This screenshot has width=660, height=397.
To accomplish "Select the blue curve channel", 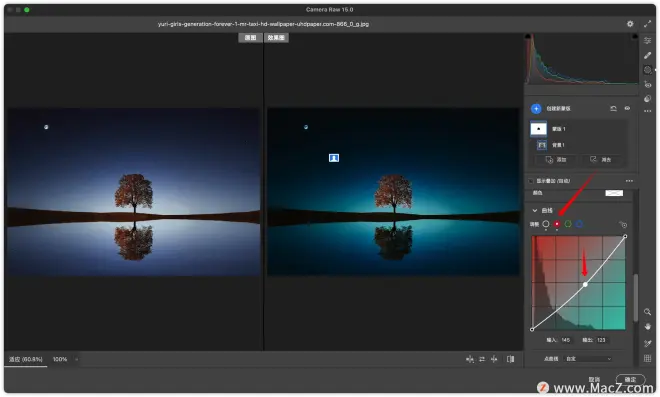I will 579,224.
